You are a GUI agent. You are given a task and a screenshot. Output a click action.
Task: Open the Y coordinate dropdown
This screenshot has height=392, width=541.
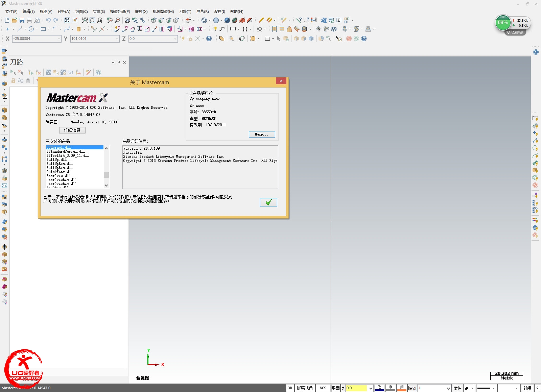pos(117,39)
